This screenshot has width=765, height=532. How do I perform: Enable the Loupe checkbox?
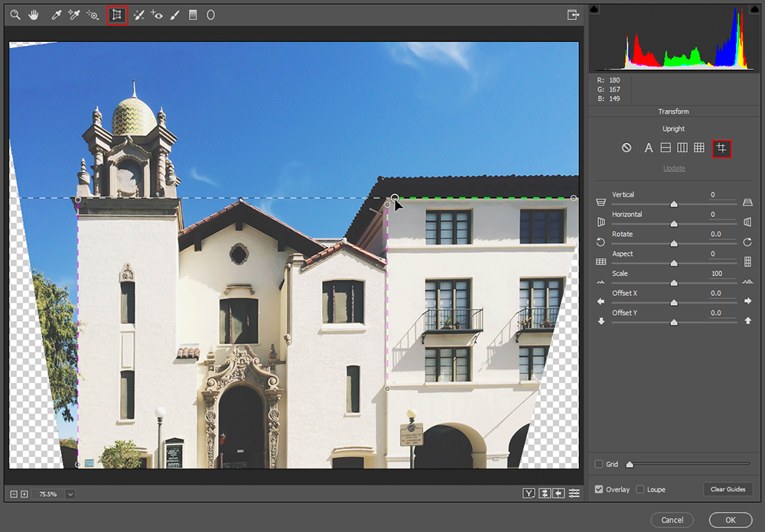click(640, 489)
